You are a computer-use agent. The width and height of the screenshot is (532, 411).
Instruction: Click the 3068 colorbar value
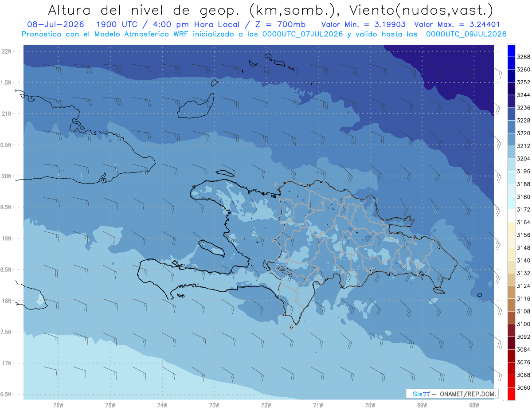tap(524, 375)
